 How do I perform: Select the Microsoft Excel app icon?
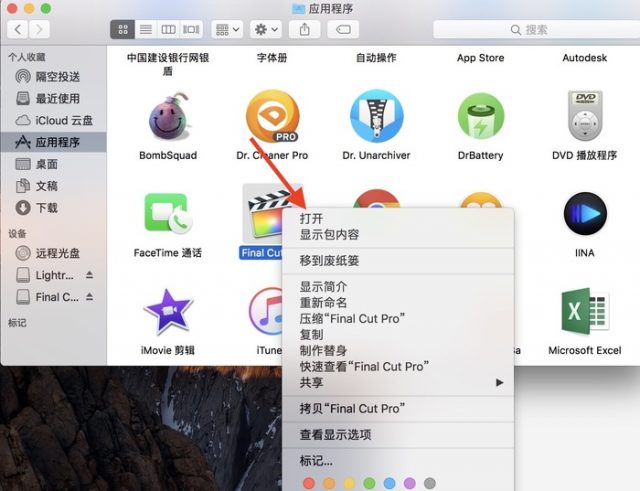pos(585,311)
